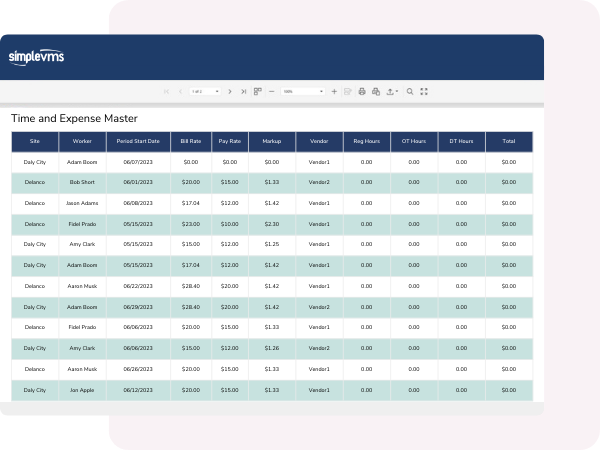The height and width of the screenshot is (450, 600).
Task: Click the Period Start Date column header
Action: tap(138, 141)
